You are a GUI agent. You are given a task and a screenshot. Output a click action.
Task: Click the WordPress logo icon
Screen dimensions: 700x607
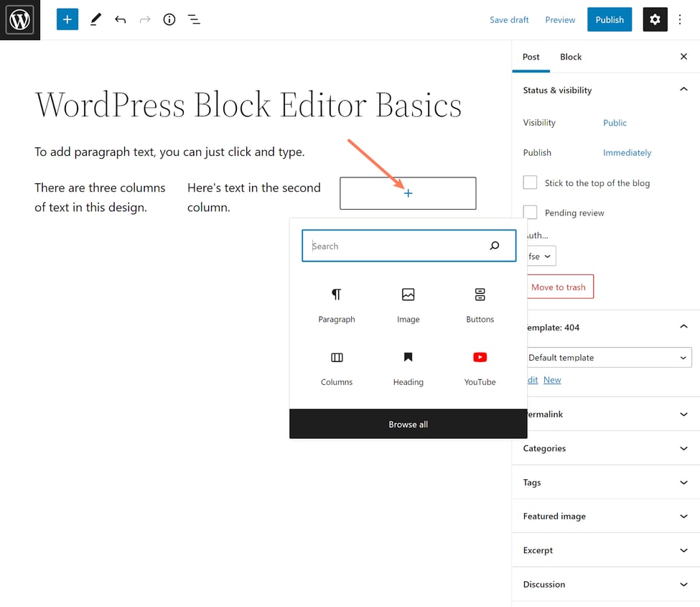[19, 19]
